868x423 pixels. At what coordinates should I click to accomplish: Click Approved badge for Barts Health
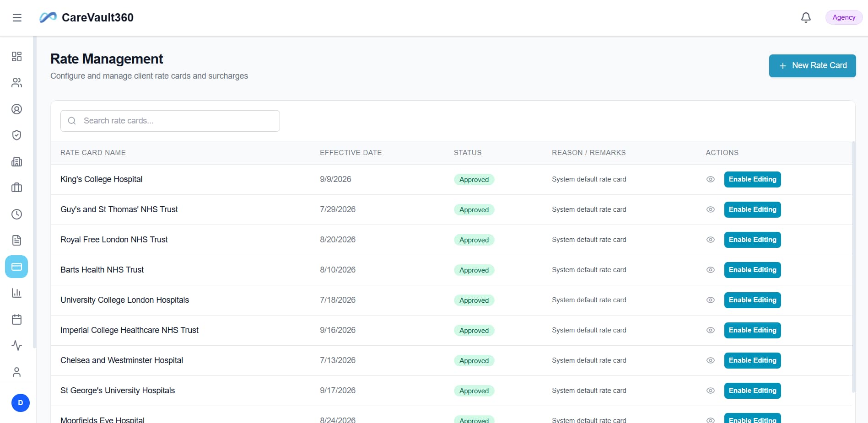[x=474, y=270]
